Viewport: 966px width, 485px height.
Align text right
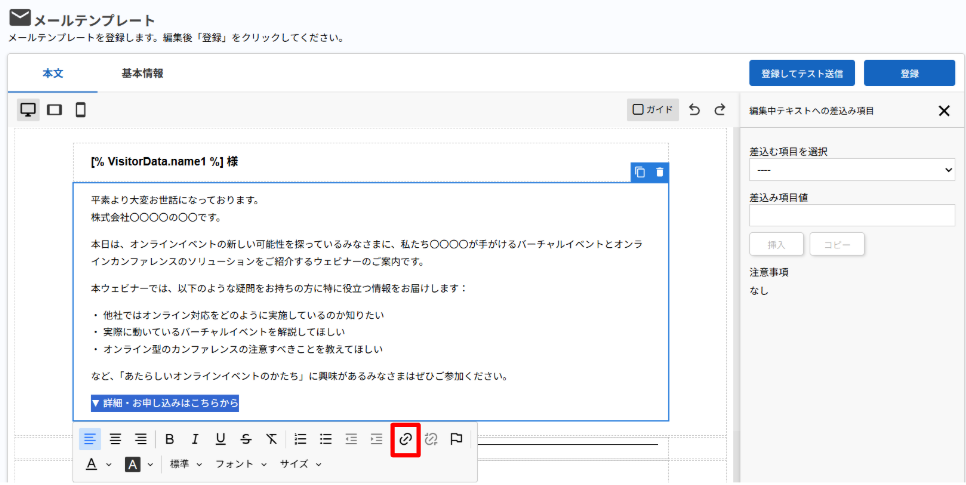pos(141,439)
